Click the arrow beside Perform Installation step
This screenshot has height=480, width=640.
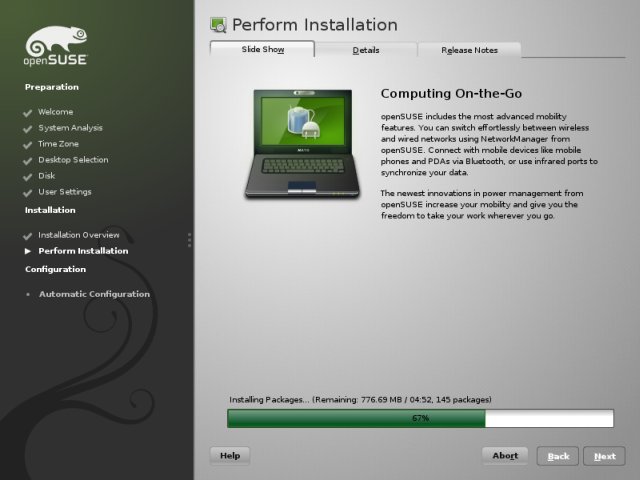click(28, 251)
